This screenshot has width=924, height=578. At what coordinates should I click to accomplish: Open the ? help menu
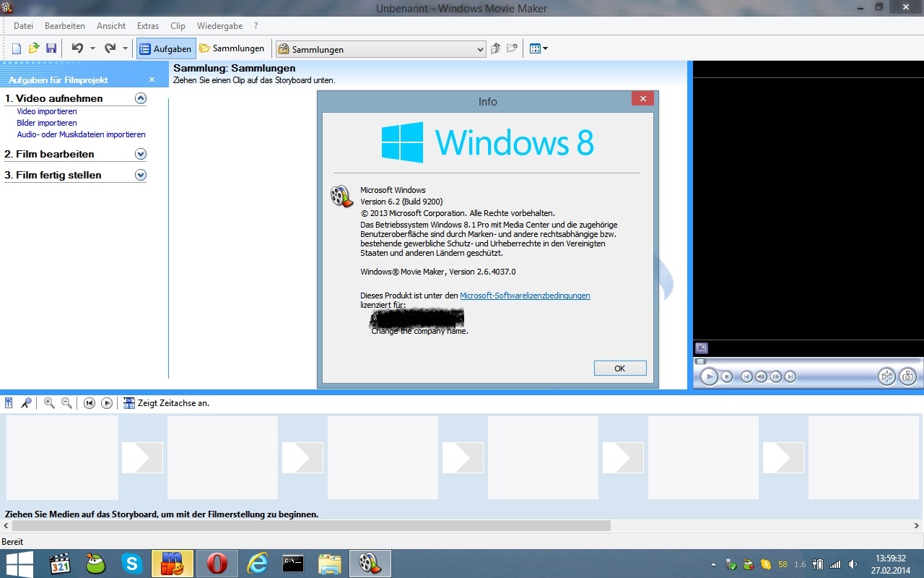click(x=256, y=25)
